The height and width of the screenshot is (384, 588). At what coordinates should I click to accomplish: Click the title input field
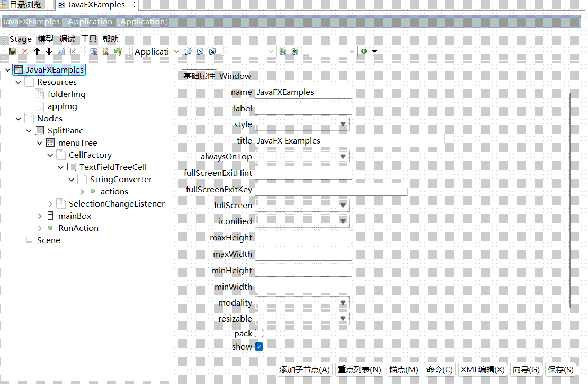pos(350,141)
